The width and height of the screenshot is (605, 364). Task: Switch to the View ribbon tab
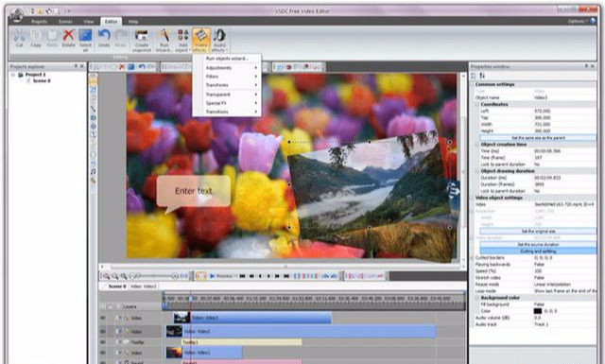click(88, 21)
